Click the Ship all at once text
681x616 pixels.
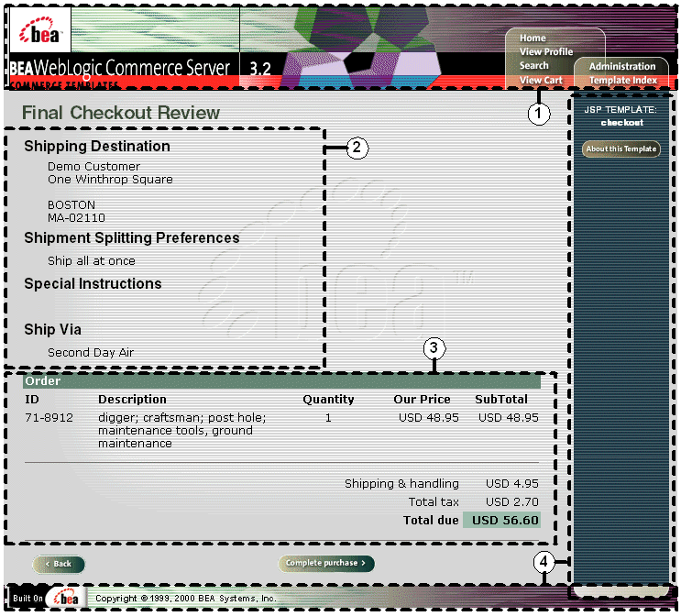coord(92,260)
